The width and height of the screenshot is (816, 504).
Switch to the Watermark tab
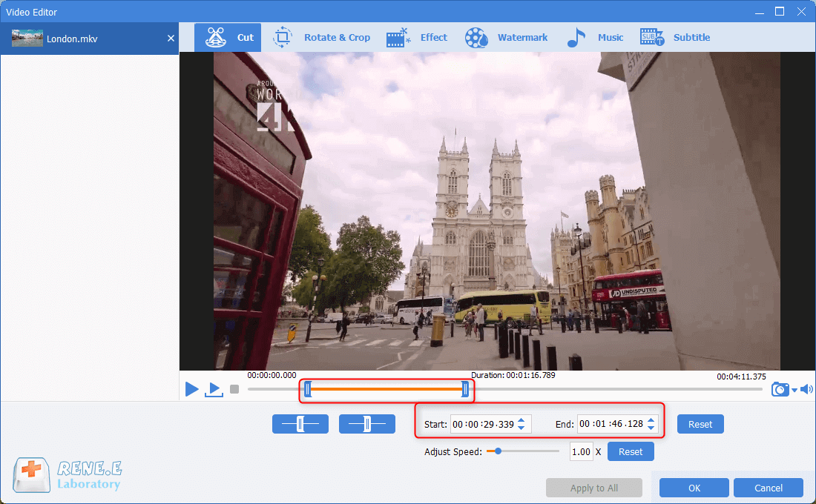(x=506, y=38)
